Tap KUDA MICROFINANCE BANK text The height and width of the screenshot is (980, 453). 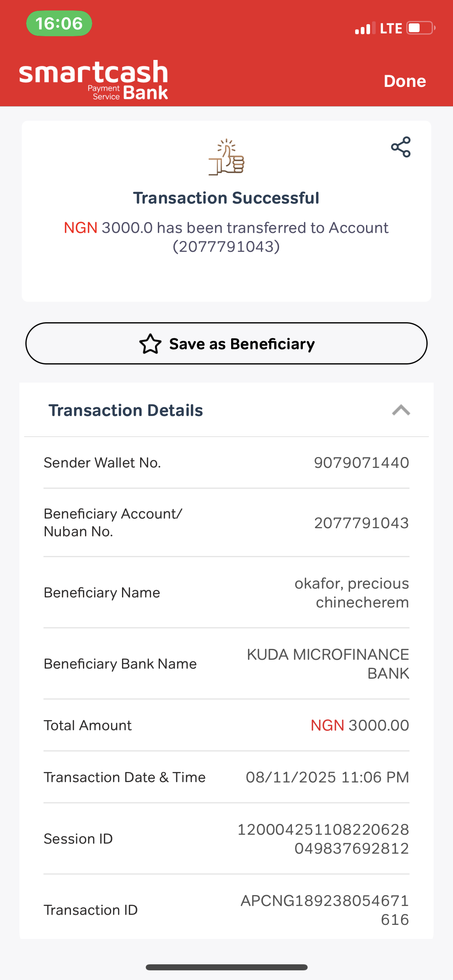pos(328,664)
